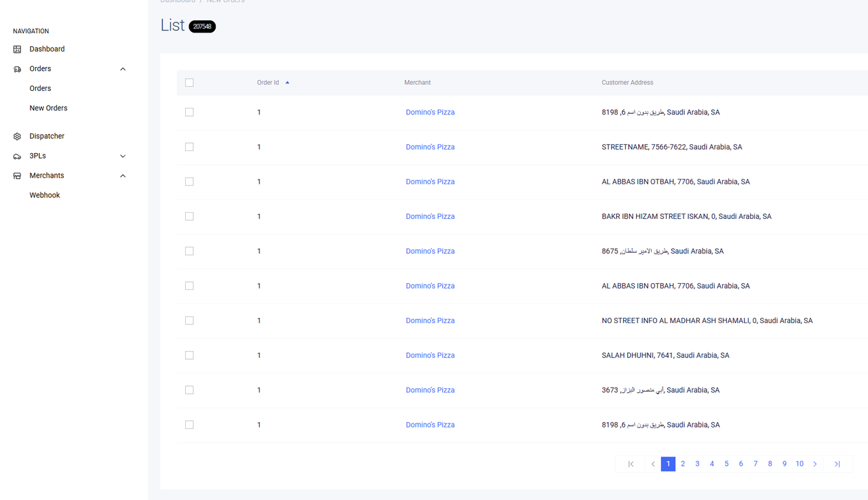Viewport: 868px width, 500px height.
Task: Check the row with STREETNAME, 7566-7622 address
Action: click(x=189, y=147)
